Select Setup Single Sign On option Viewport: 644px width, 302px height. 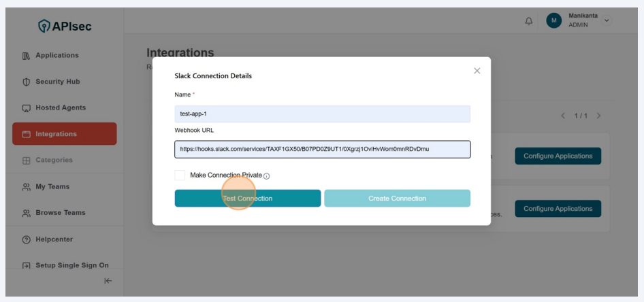tap(71, 265)
